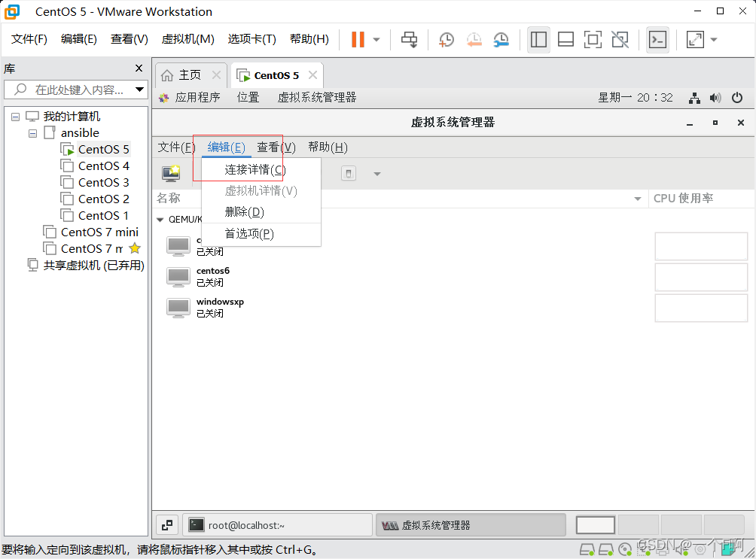The image size is (756, 559).
Task: Select the first guest workspace switcher box
Action: 596,525
